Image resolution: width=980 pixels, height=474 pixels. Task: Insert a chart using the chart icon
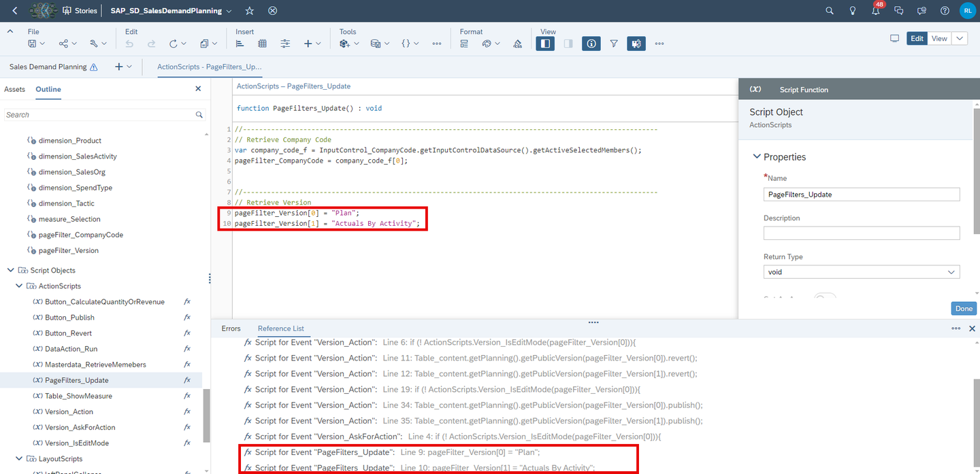pyautogui.click(x=240, y=44)
